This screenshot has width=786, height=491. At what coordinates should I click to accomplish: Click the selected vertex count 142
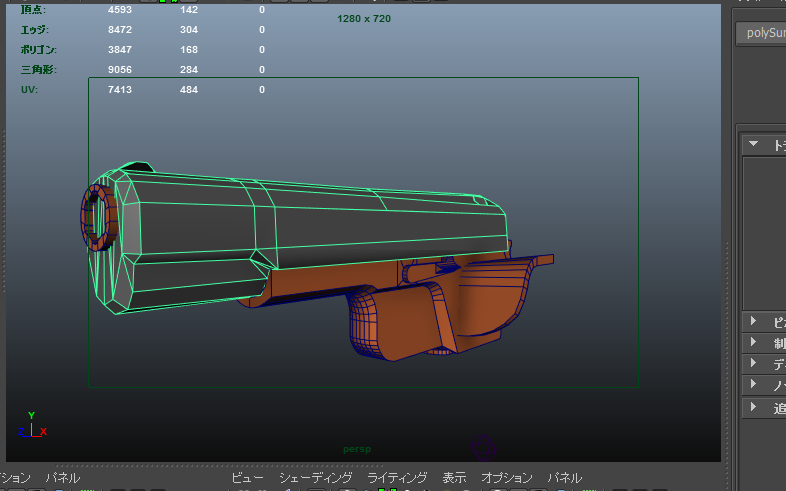(x=189, y=10)
